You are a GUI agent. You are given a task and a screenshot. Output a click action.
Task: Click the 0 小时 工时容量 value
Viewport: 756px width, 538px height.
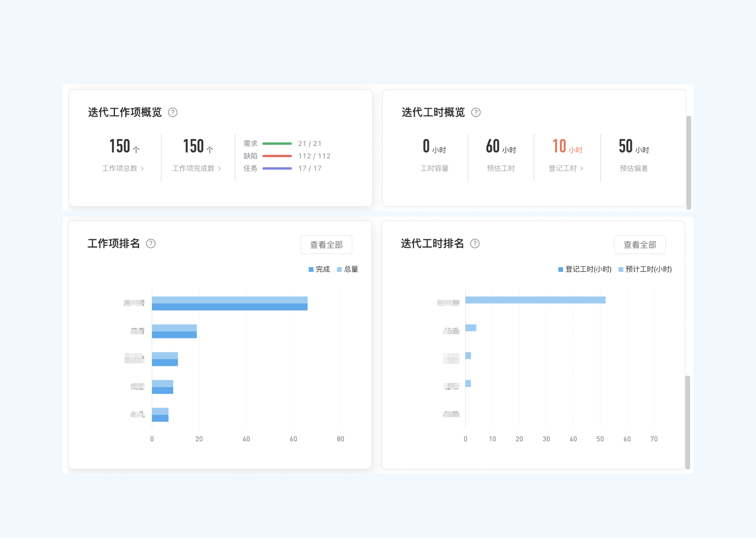[434, 146]
